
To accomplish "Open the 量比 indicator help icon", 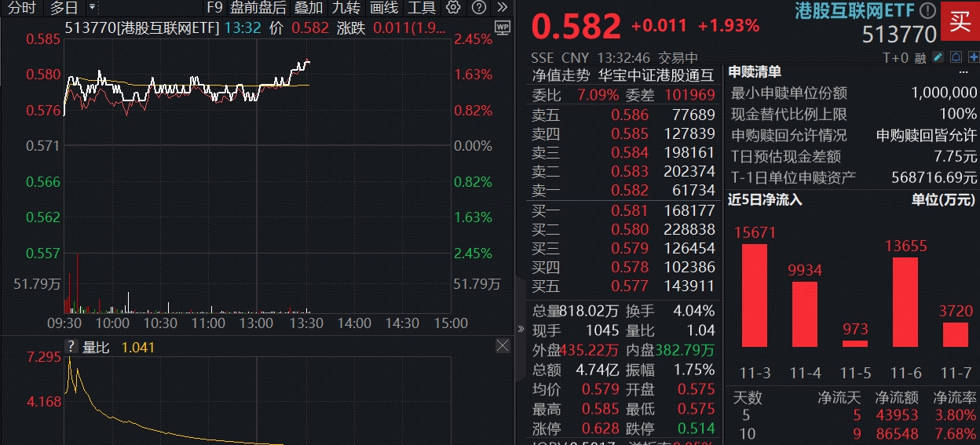I will coord(71,347).
